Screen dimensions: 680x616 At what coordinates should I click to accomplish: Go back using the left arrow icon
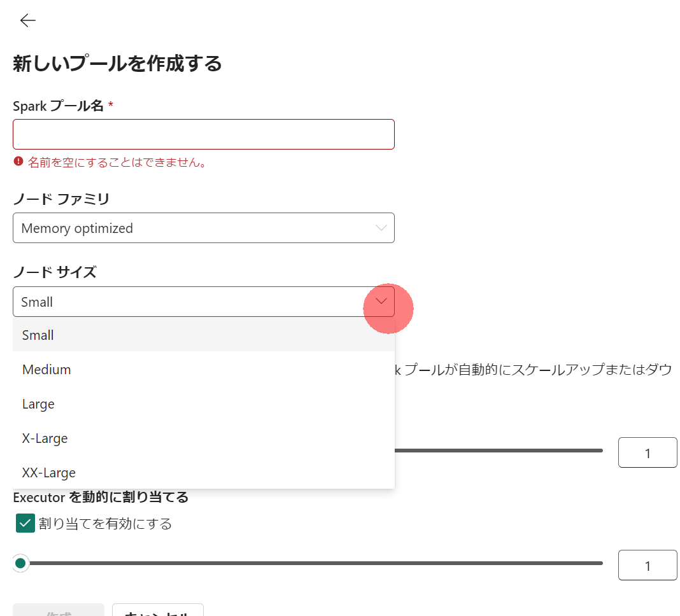[28, 20]
